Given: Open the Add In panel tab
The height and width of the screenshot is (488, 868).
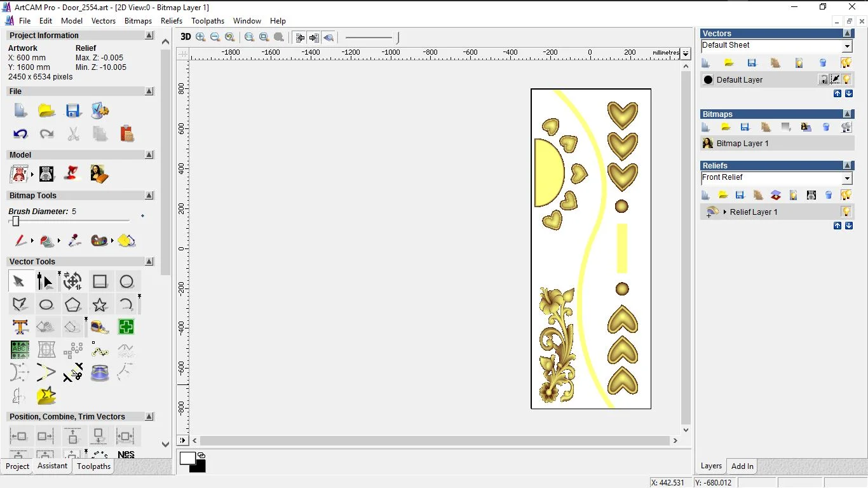Looking at the screenshot, I should pyautogui.click(x=742, y=466).
